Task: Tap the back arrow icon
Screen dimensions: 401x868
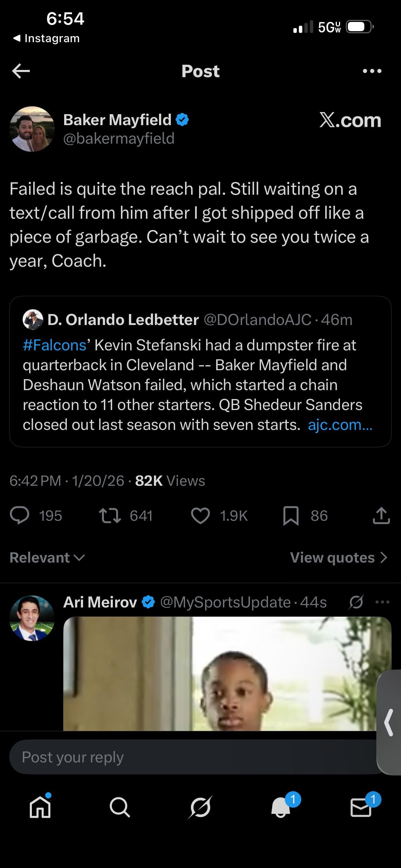Action: [x=21, y=71]
